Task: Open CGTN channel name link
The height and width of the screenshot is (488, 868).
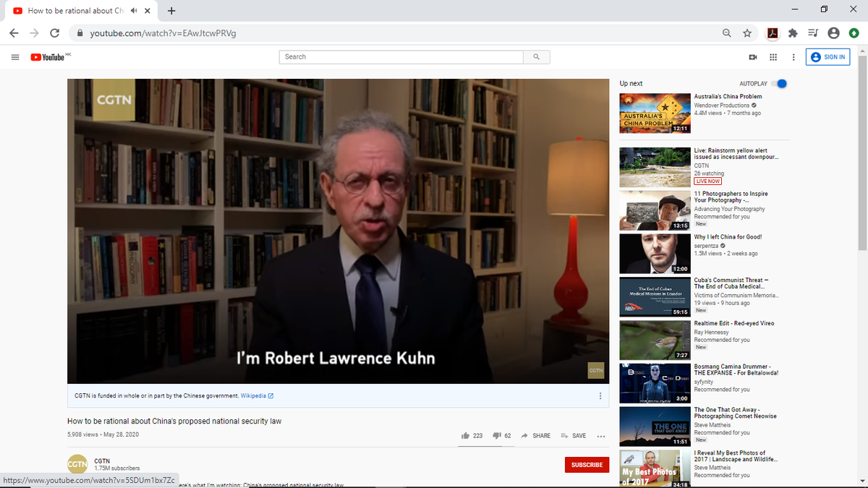Action: click(102, 461)
